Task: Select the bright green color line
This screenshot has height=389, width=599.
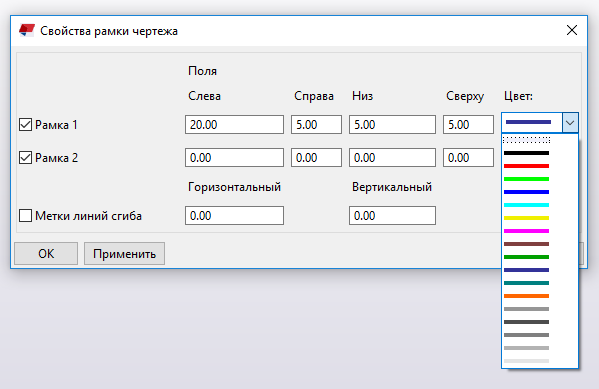Action: 526,179
